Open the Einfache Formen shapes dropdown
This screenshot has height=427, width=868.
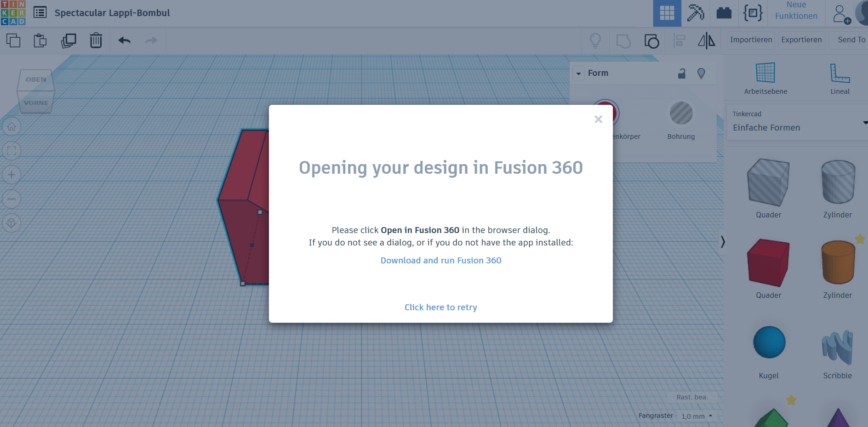tap(798, 122)
